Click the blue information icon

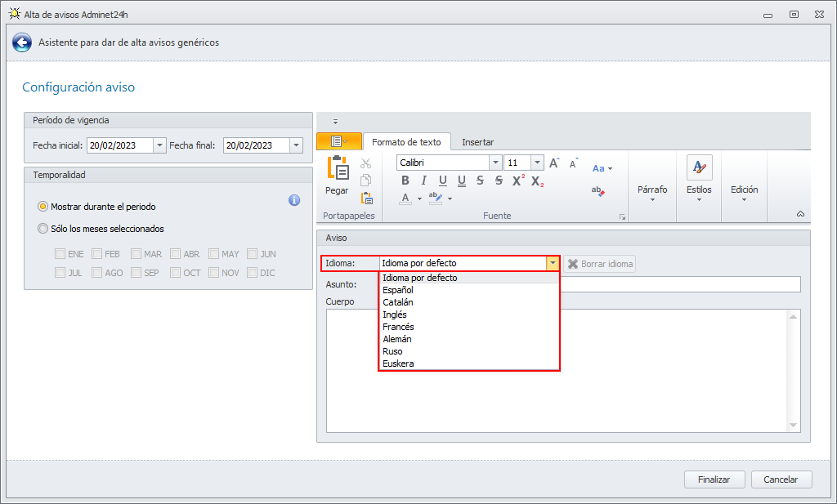(294, 200)
